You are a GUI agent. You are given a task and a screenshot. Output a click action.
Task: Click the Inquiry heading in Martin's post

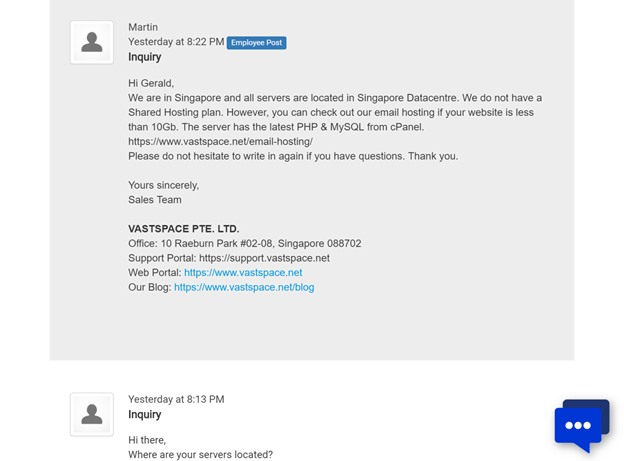(x=144, y=57)
